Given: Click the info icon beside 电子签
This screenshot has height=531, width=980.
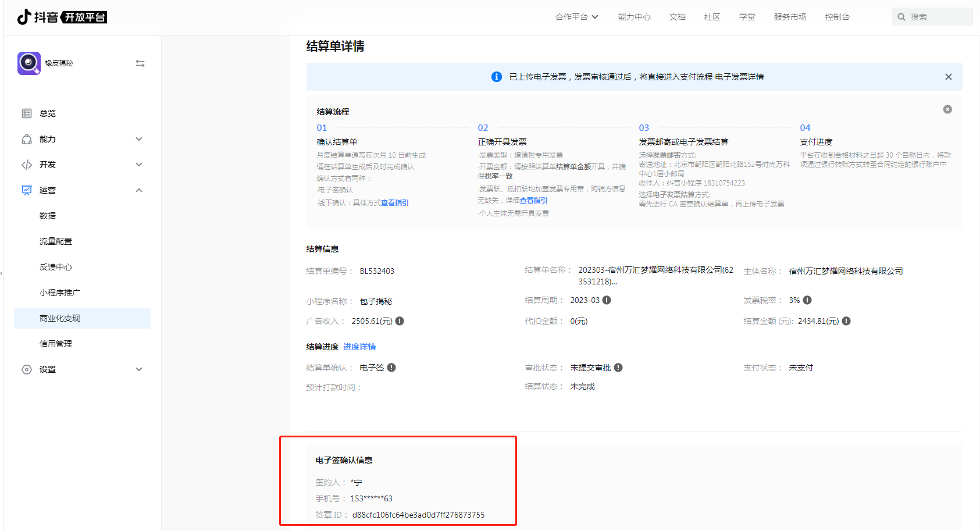Looking at the screenshot, I should [391, 368].
